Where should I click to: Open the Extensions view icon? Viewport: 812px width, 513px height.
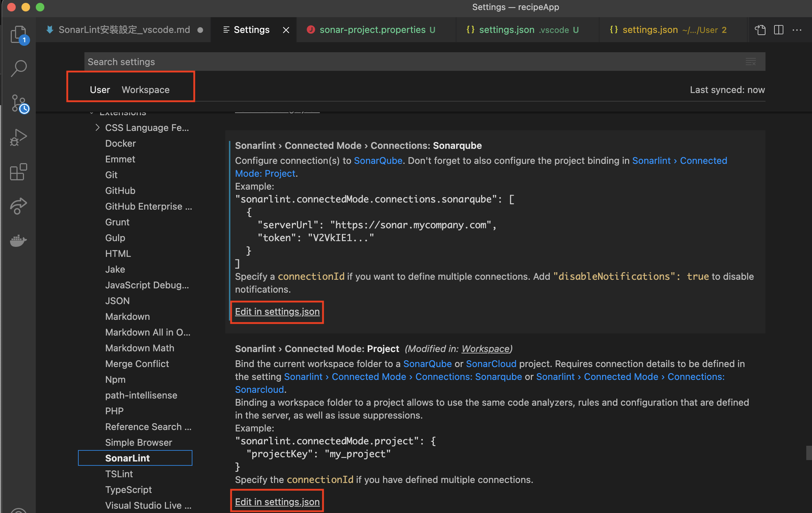pos(19,172)
